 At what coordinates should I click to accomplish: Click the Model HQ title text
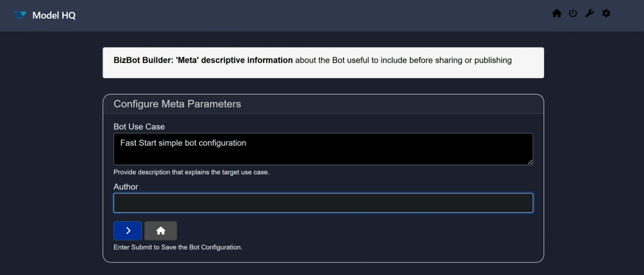(x=54, y=15)
